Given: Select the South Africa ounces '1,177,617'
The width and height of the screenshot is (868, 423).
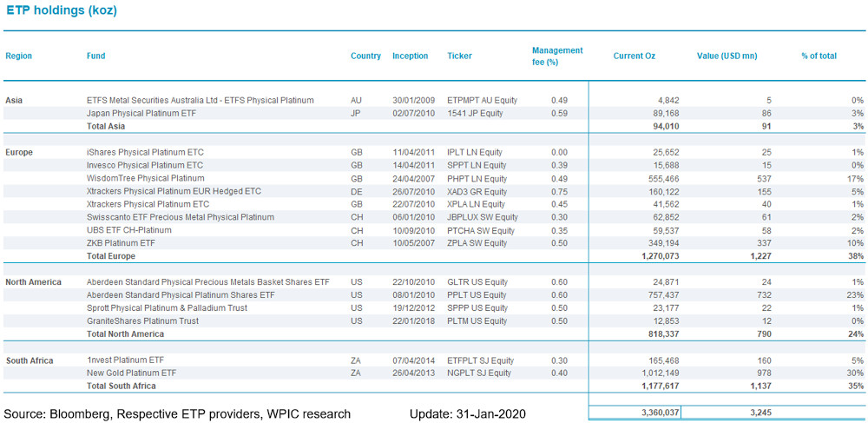Looking at the screenshot, I should coord(661,386).
